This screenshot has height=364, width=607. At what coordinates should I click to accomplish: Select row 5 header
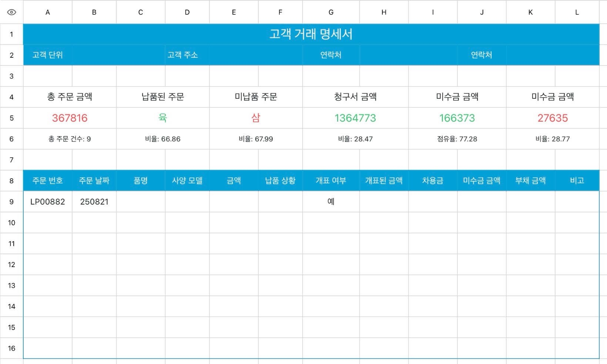[x=11, y=118]
